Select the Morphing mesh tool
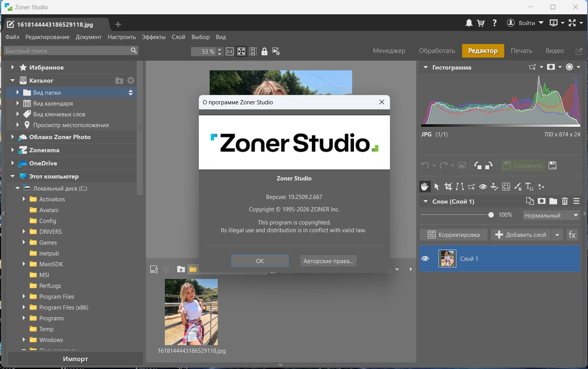 [506, 187]
